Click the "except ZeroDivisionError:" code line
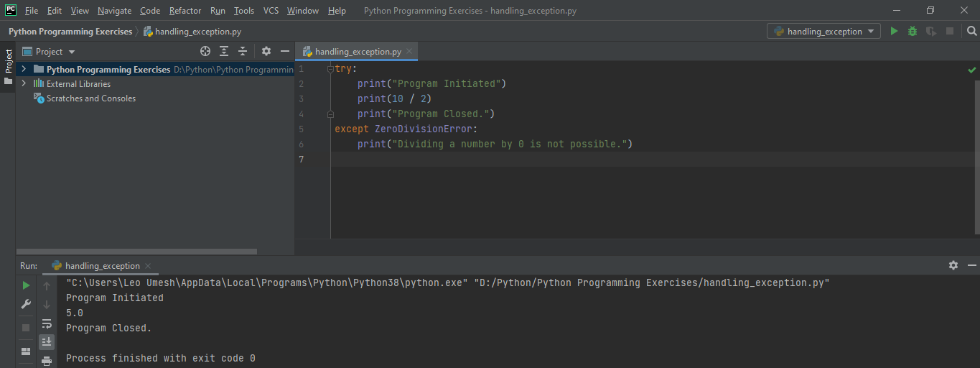 coord(406,129)
